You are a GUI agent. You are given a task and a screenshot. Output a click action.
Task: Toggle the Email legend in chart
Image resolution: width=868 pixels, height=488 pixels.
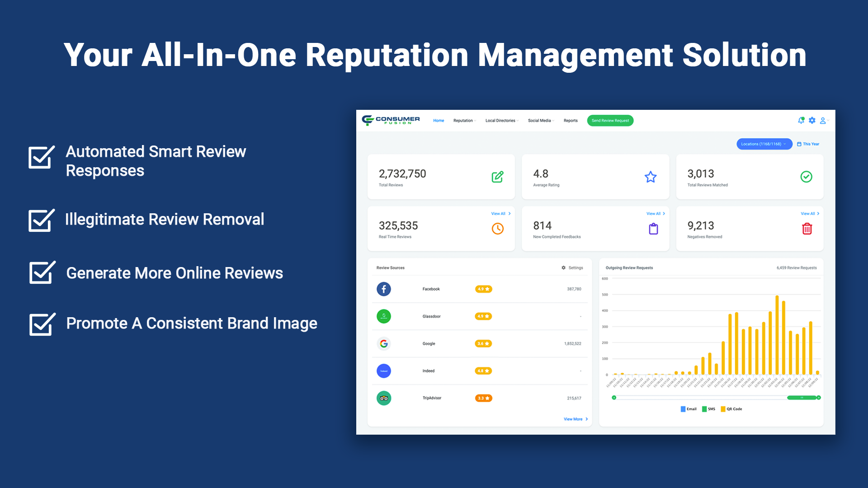[689, 409]
